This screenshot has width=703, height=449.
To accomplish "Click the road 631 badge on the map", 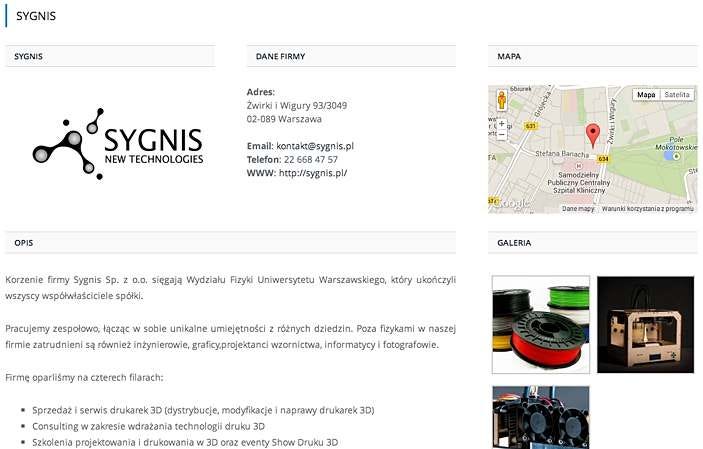I will (x=530, y=126).
